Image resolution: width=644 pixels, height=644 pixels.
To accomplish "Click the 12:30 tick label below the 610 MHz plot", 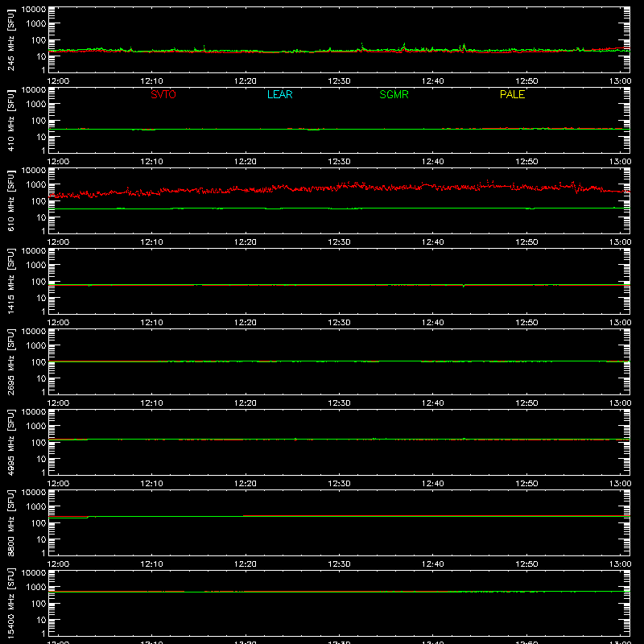I will [x=339, y=242].
